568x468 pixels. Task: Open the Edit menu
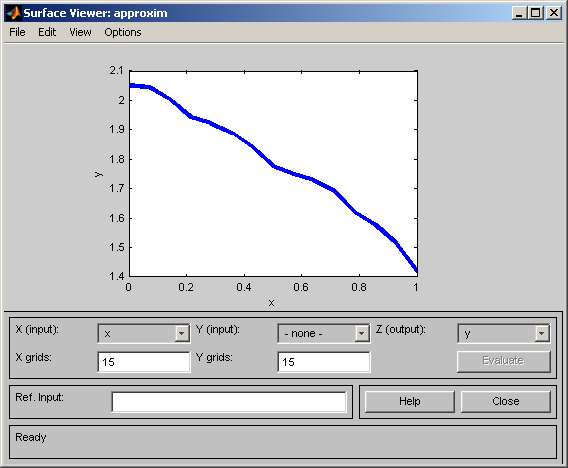47,32
